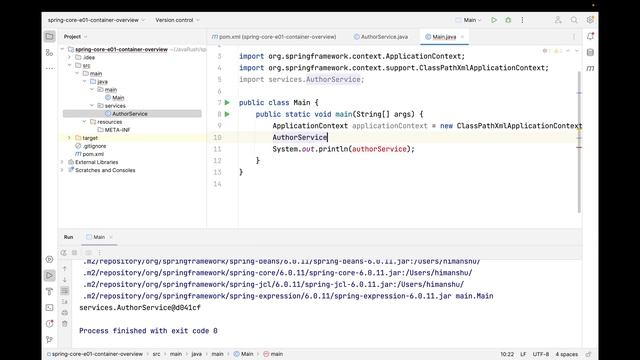The width and height of the screenshot is (640, 360).
Task: Switch to the AuthorService.java tab
Action: 380,37
